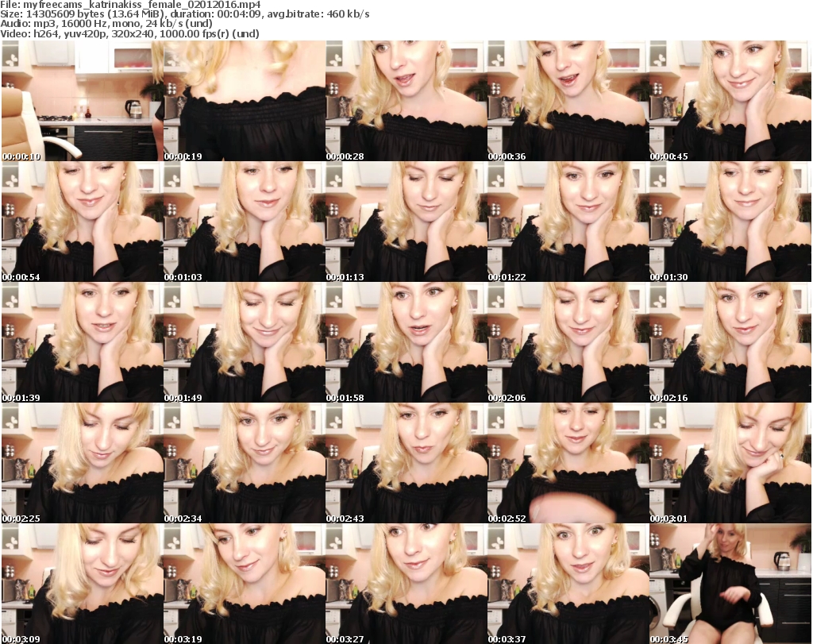
Task: Select the thumbnail stamped 00:01:30
Action: pyautogui.click(x=730, y=222)
